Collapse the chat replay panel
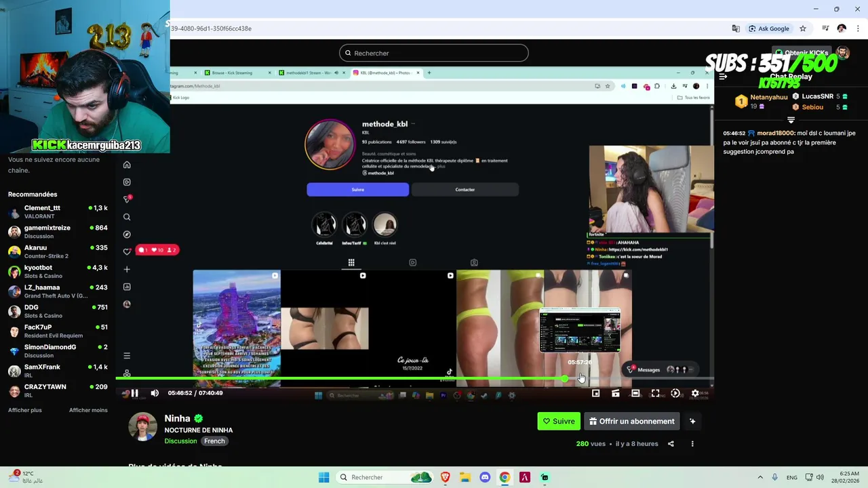This screenshot has height=488, width=868. coord(723,77)
